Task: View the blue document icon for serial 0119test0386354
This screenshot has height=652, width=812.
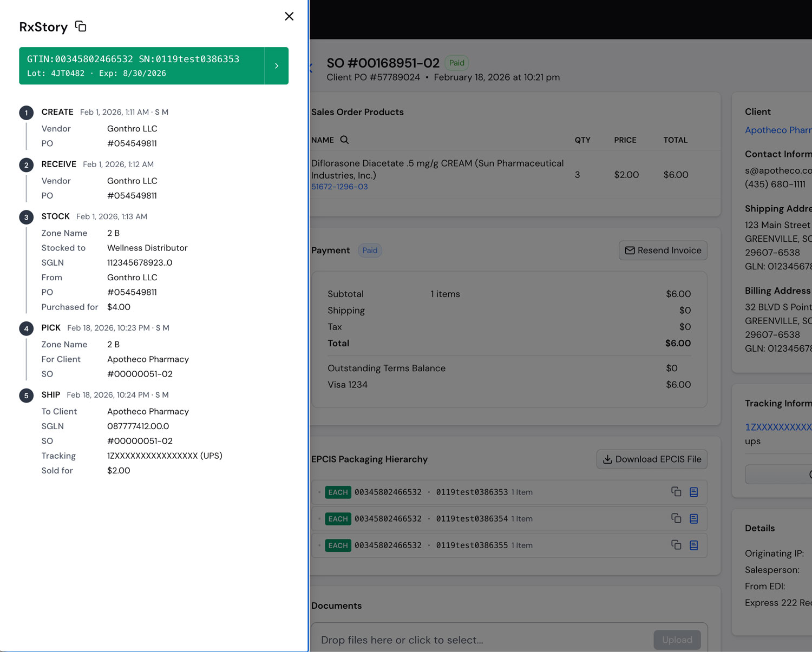Action: 693,518
